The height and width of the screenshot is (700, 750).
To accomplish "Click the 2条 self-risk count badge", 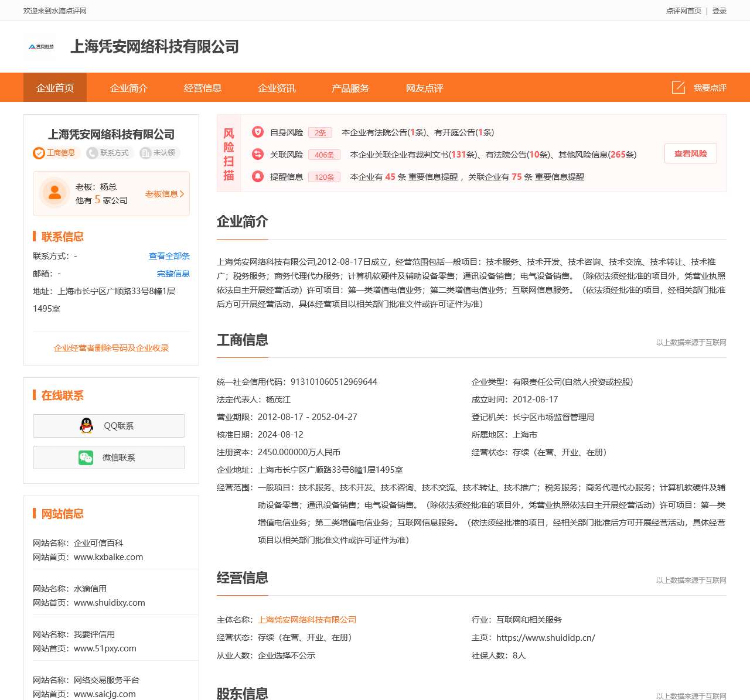I will click(320, 132).
